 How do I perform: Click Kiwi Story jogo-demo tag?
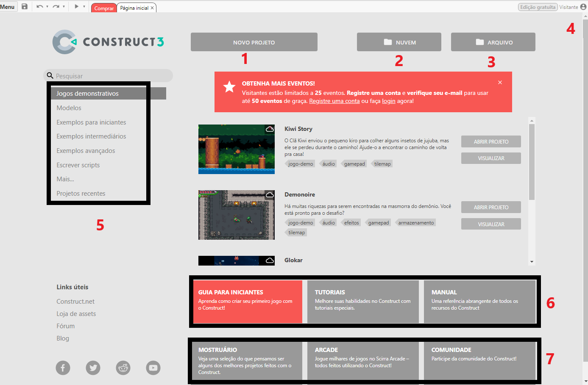click(x=300, y=164)
